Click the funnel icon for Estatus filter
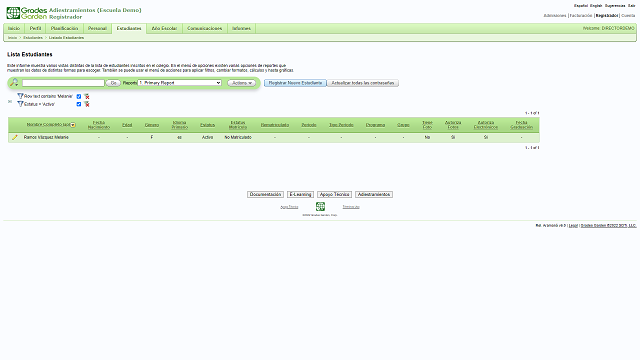The image size is (640, 360). pos(20,104)
